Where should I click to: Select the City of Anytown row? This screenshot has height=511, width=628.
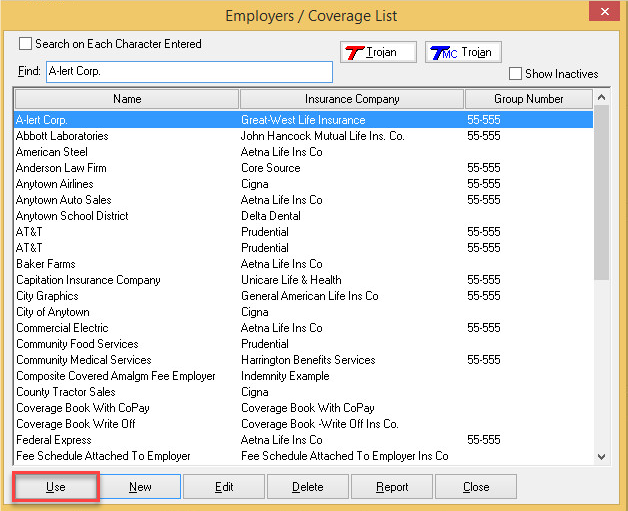click(304, 312)
